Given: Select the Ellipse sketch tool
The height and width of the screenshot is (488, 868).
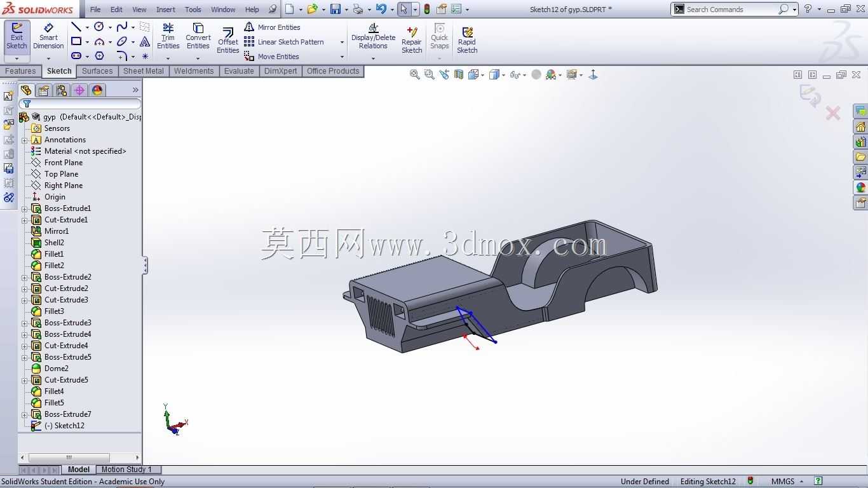Looking at the screenshot, I should click(x=122, y=41).
